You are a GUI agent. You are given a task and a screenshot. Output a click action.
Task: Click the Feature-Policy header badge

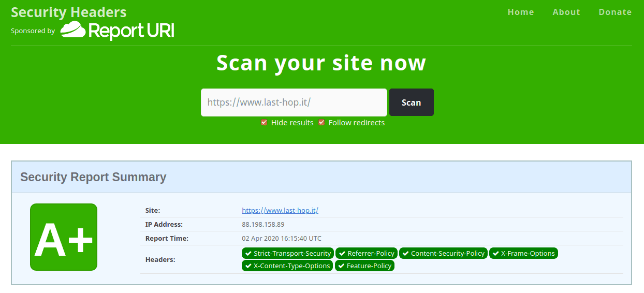click(364, 266)
